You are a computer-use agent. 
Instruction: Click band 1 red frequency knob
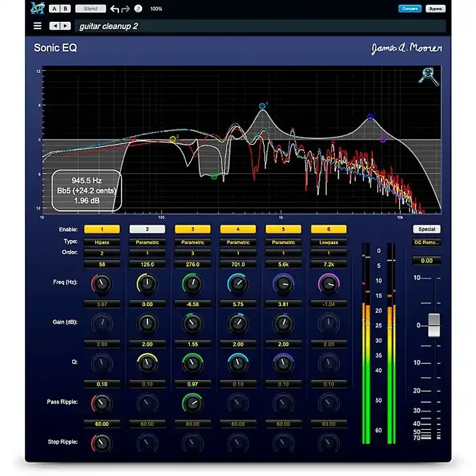(x=102, y=284)
